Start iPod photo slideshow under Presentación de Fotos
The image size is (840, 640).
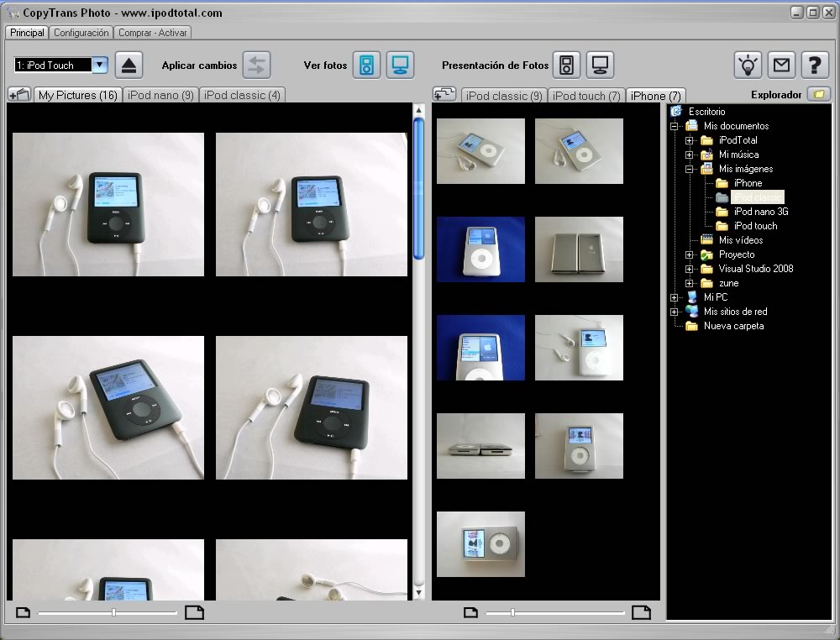[566, 66]
